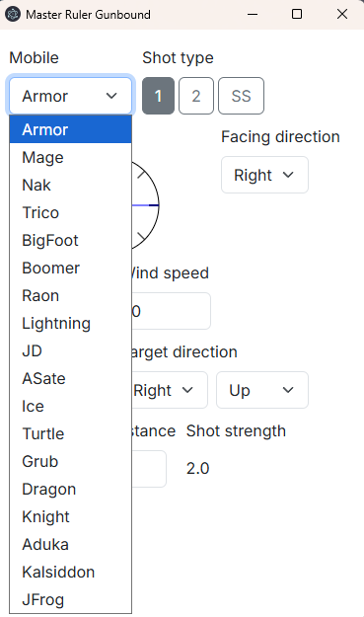
Task: Select shot type 2
Action: (196, 96)
